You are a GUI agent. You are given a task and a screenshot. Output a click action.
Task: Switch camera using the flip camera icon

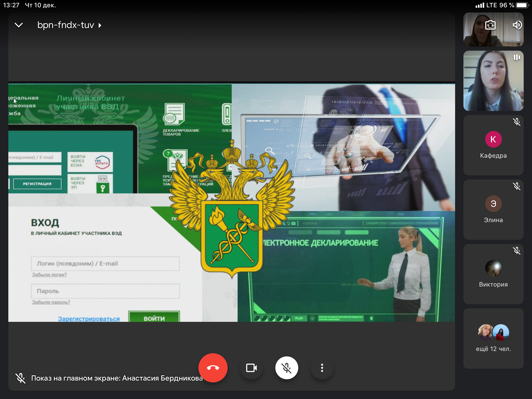(x=490, y=25)
